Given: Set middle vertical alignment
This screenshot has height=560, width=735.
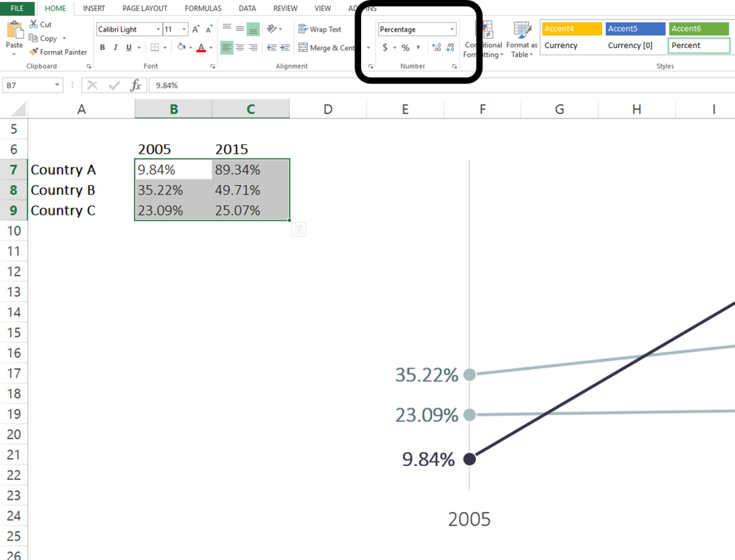Looking at the screenshot, I should tap(240, 29).
